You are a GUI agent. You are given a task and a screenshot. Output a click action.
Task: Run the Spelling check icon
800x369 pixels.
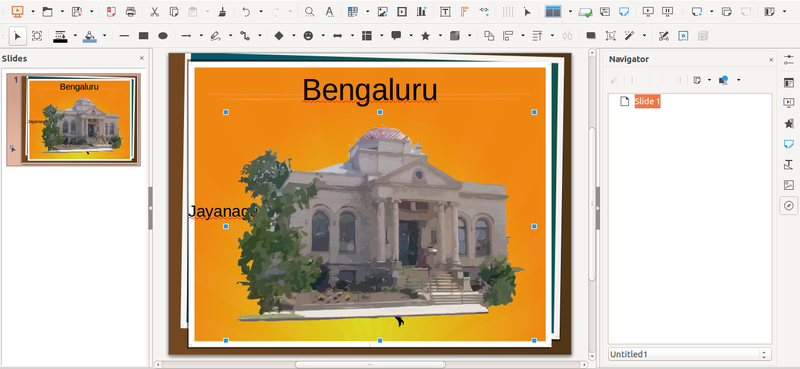330,11
